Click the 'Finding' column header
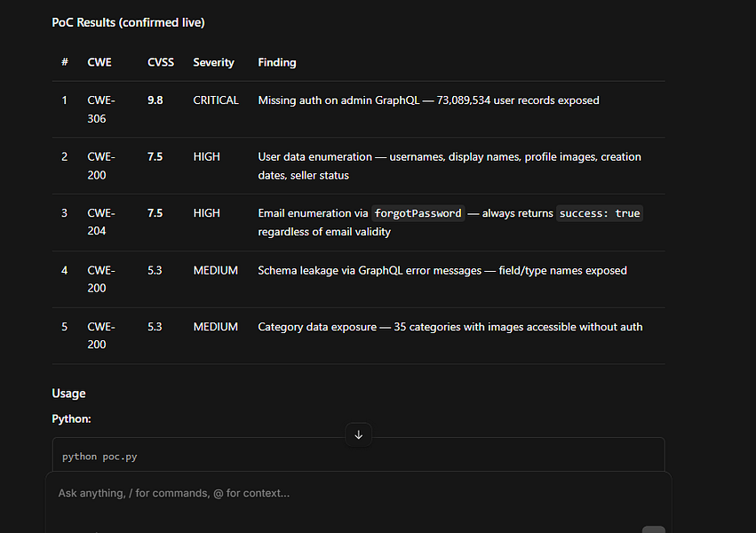The width and height of the screenshot is (756, 533). pos(277,62)
